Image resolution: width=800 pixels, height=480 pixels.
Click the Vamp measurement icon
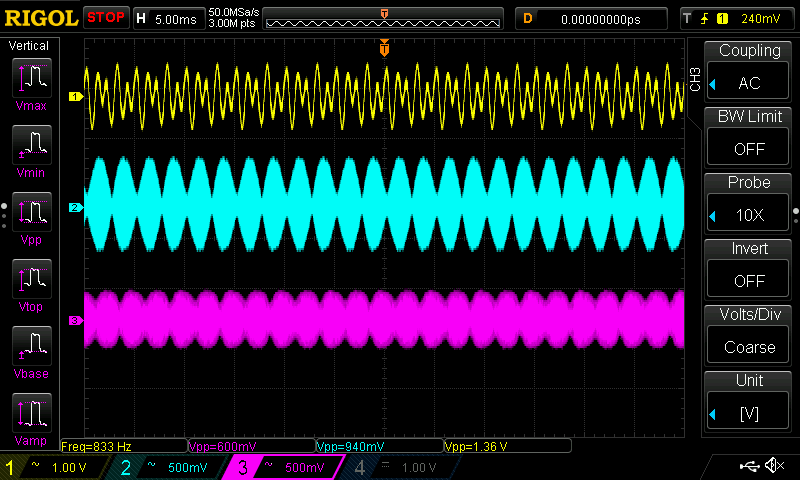33,415
